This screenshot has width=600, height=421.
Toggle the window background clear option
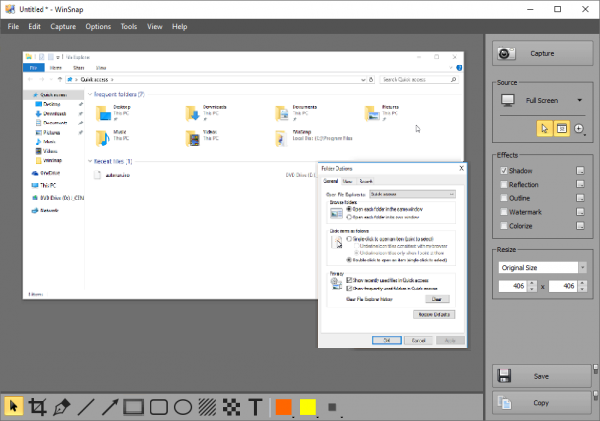coord(562,129)
